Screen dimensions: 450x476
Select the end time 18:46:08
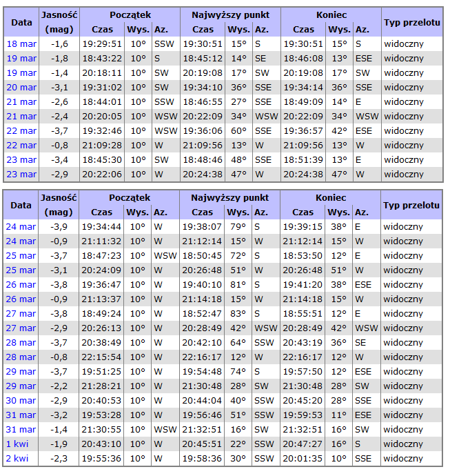(x=303, y=59)
